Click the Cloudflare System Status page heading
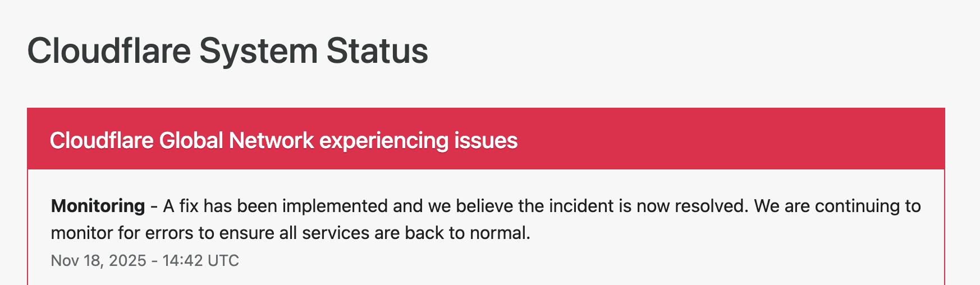Viewport: 980px width, 285px height. point(227,50)
